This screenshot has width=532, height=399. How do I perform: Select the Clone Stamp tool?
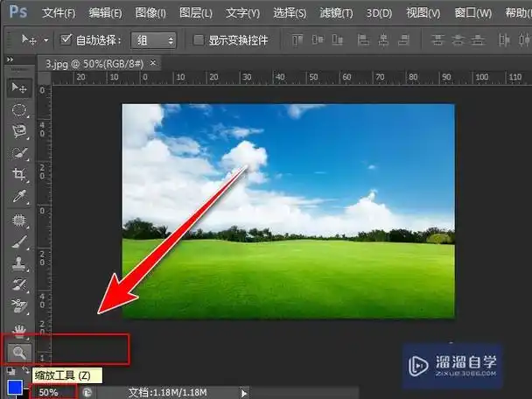click(19, 263)
